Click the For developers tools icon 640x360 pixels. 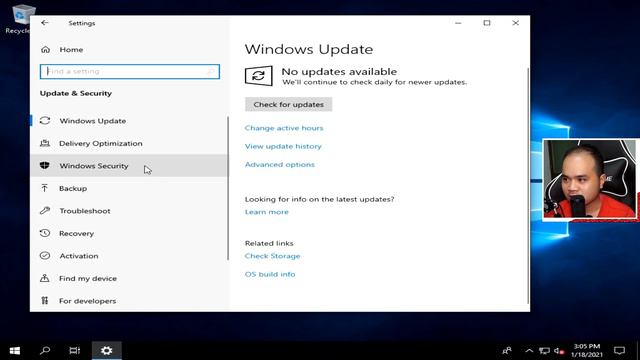point(44,300)
